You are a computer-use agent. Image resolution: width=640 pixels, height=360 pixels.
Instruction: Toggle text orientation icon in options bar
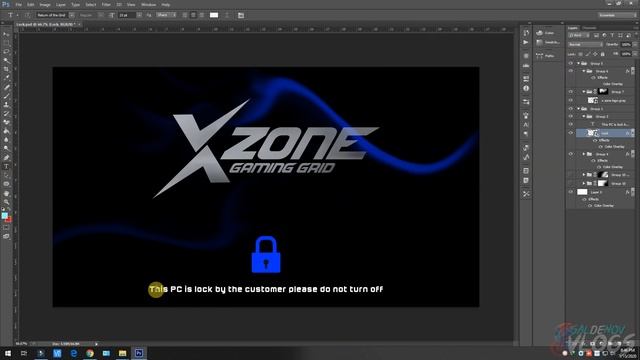(27, 15)
